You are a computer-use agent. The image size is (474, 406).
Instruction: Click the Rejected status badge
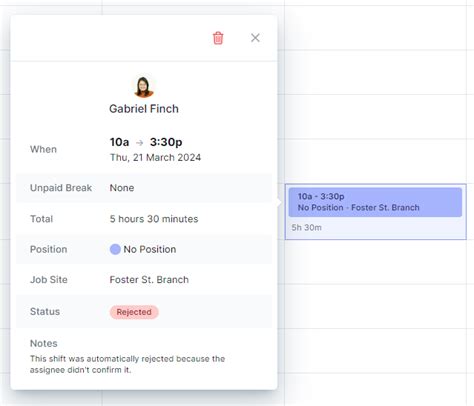[x=134, y=312]
